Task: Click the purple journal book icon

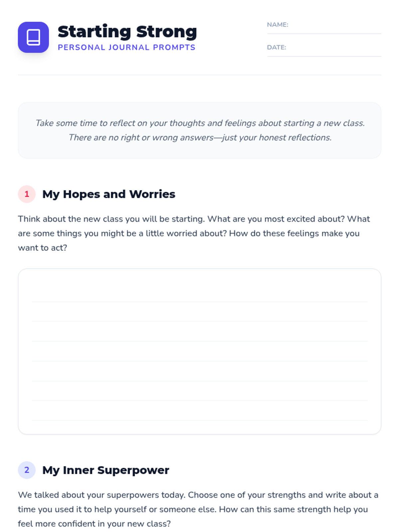Action: 33,37
